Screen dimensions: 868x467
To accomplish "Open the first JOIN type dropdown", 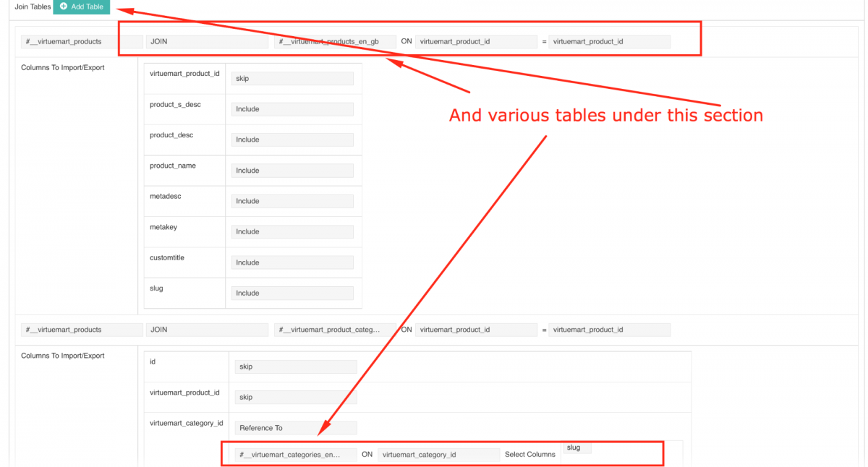I will click(x=207, y=42).
